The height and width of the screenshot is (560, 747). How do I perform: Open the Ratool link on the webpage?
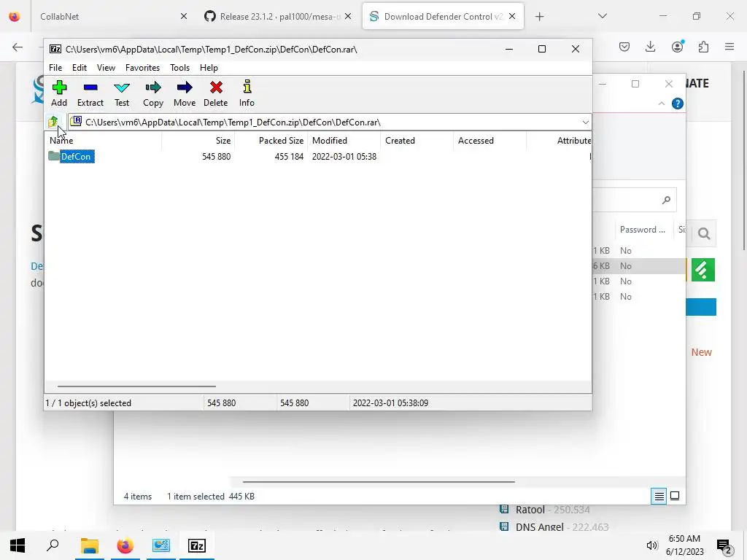click(x=530, y=510)
